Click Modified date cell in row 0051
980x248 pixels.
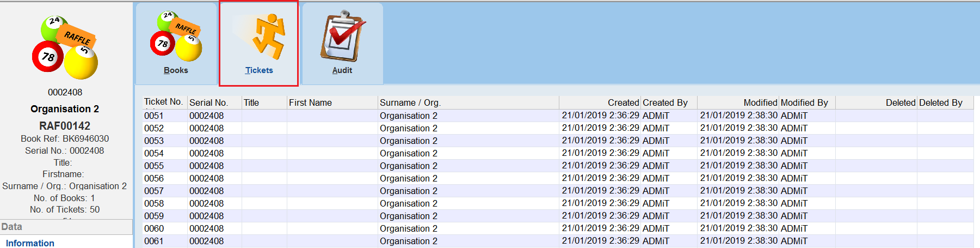tap(738, 116)
